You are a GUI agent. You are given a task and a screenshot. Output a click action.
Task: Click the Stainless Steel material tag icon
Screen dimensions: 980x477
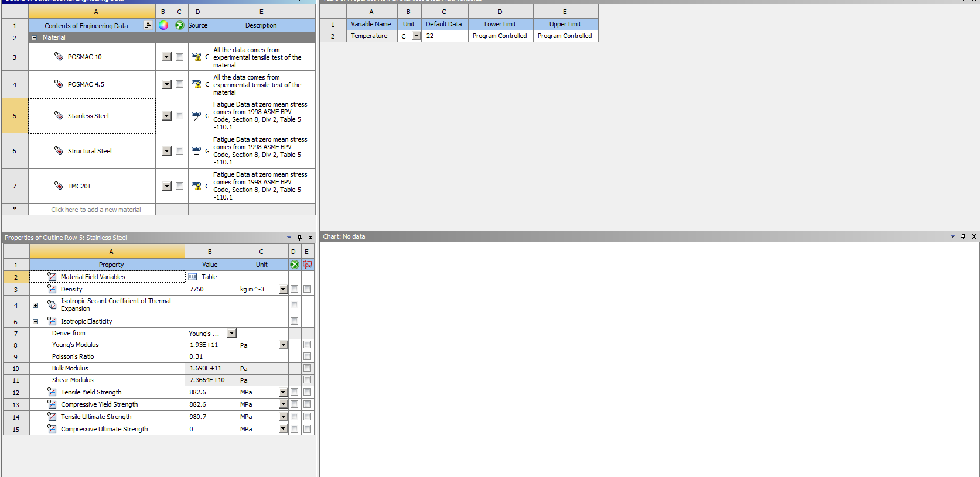pyautogui.click(x=59, y=115)
